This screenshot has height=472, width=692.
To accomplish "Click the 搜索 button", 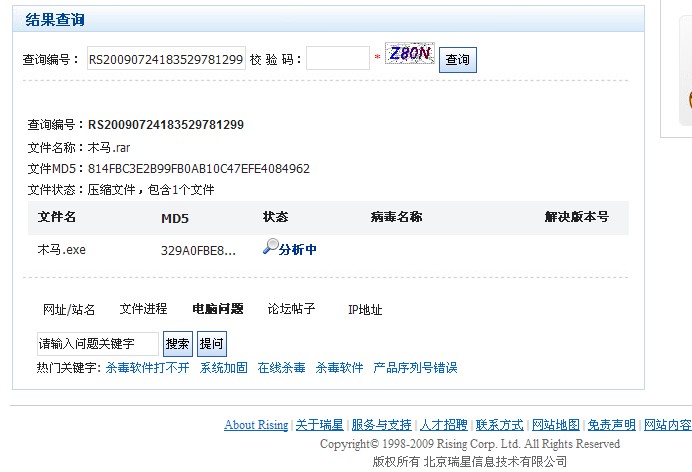I will pos(178,344).
